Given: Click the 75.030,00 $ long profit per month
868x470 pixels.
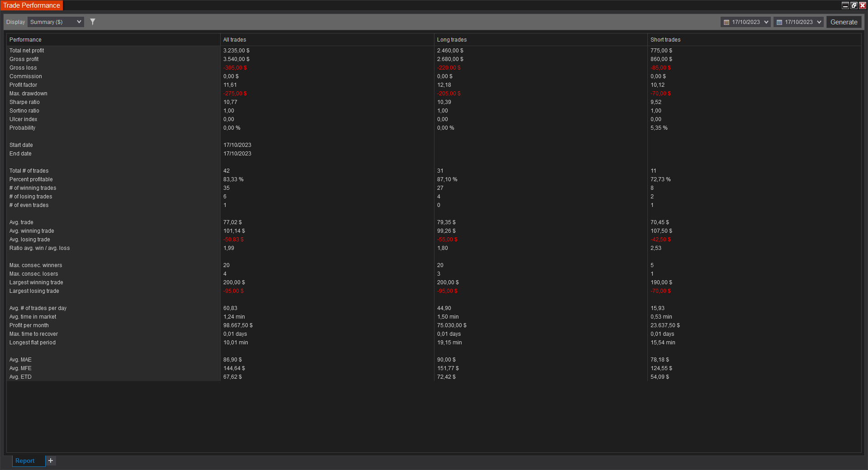Looking at the screenshot, I should [x=452, y=325].
